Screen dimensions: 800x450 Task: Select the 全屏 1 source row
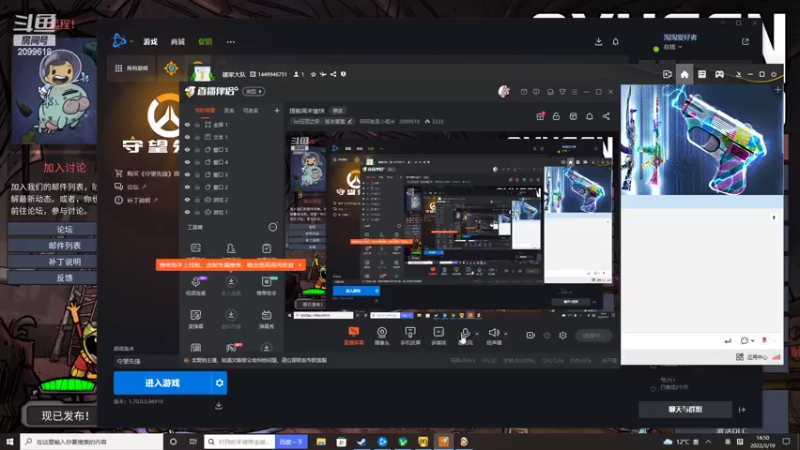(x=232, y=124)
